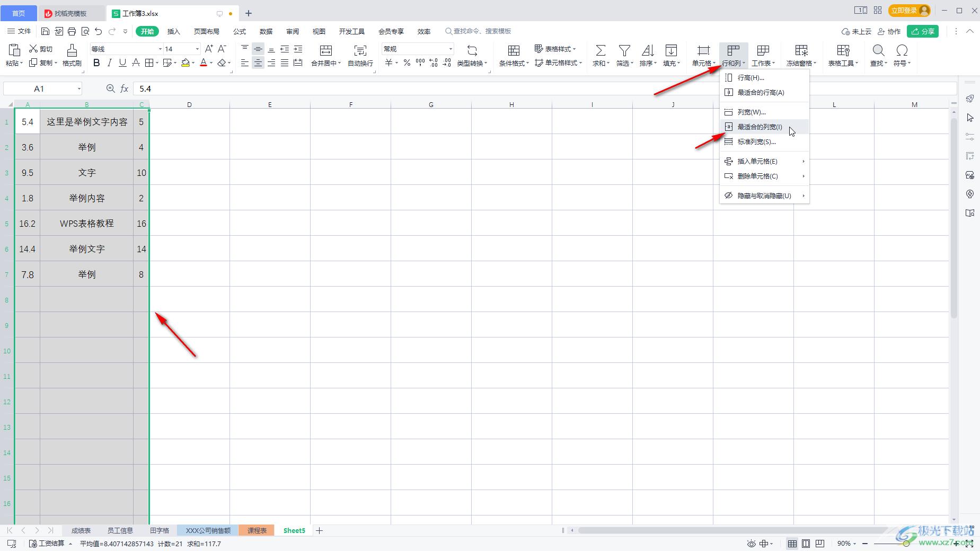The height and width of the screenshot is (551, 980).
Task: Click the Paste icon
Action: pyautogui.click(x=14, y=50)
